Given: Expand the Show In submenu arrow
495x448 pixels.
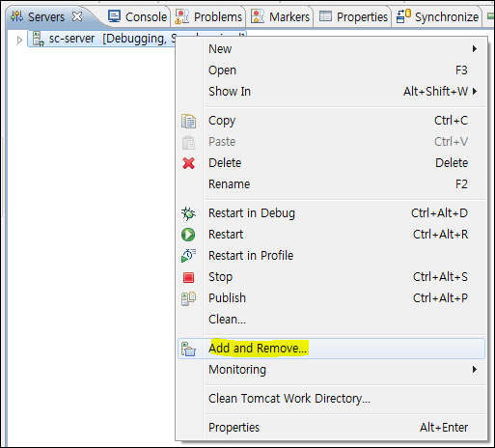Looking at the screenshot, I should coord(475,92).
